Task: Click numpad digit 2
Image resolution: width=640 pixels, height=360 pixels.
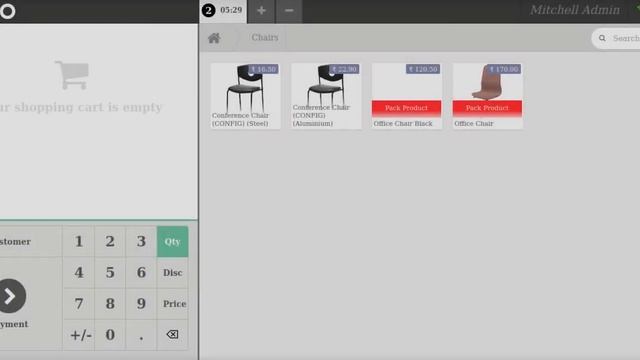Action: coord(110,242)
